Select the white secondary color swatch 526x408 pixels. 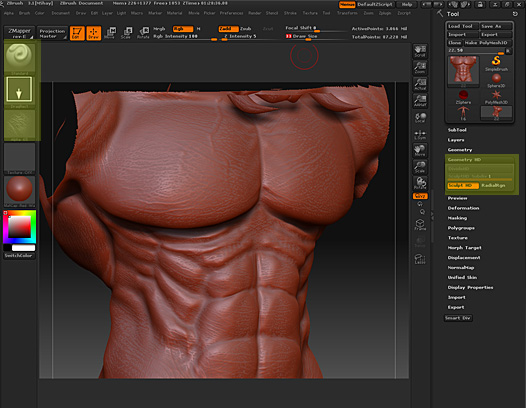tap(23, 248)
